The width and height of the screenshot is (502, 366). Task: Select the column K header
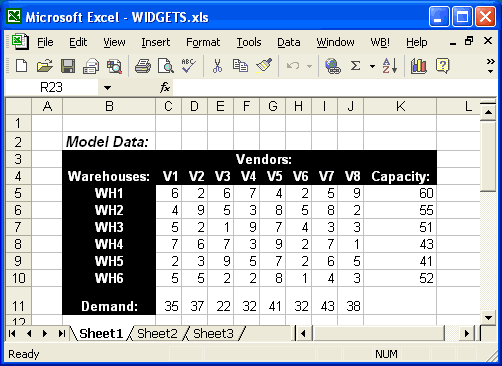pos(400,106)
